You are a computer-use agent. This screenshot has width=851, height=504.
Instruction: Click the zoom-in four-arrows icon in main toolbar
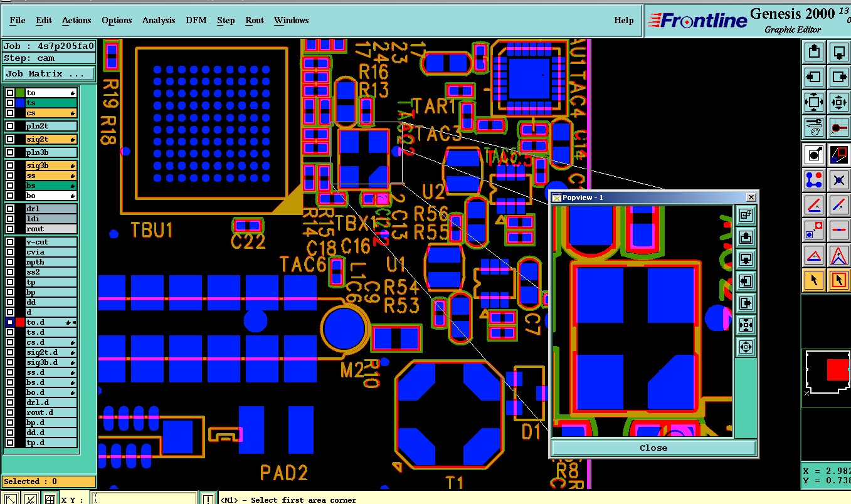point(839,102)
